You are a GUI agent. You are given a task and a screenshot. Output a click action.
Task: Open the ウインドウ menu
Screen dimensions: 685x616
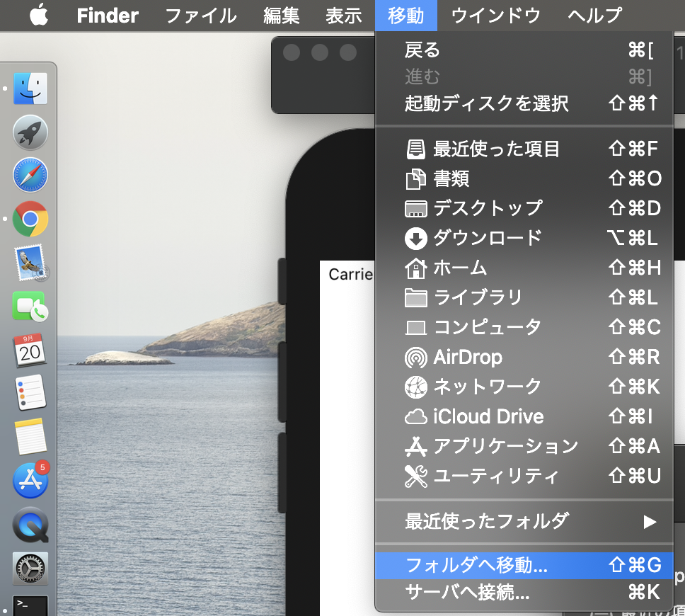tap(495, 15)
